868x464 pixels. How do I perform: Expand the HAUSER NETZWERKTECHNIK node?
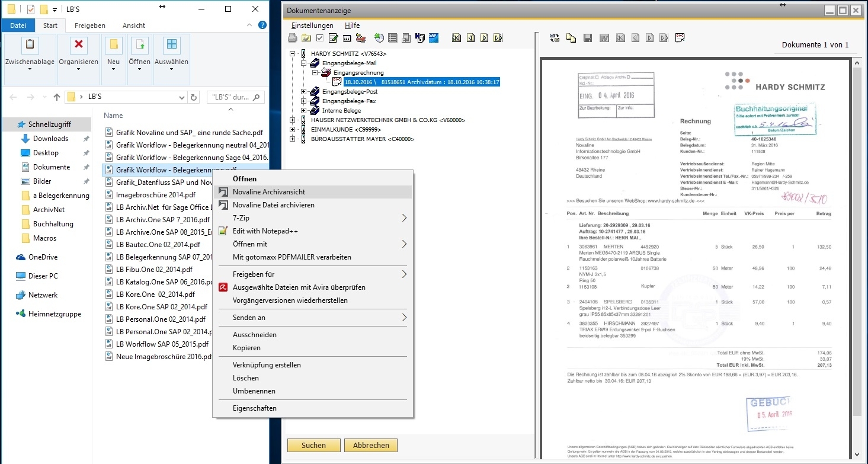[293, 120]
